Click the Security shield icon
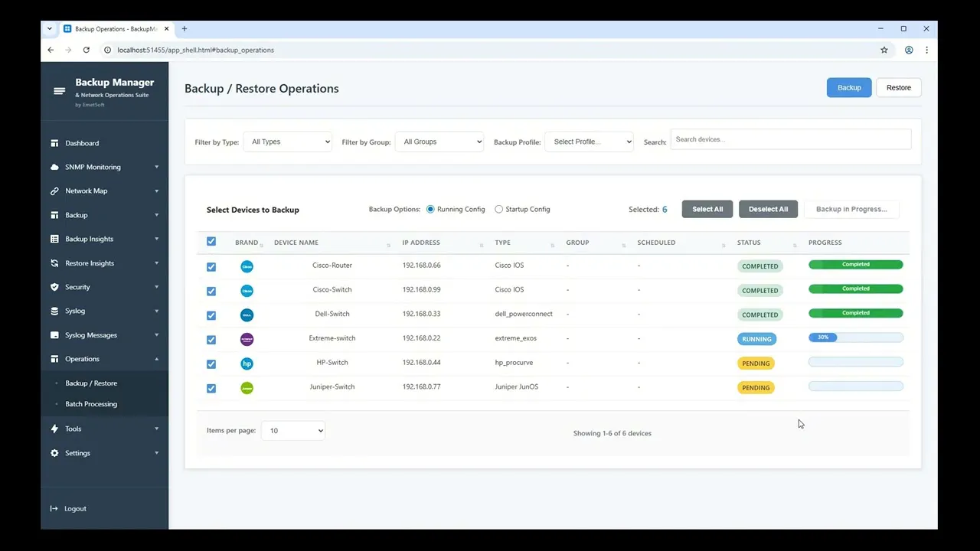The height and width of the screenshot is (551, 980). click(54, 287)
